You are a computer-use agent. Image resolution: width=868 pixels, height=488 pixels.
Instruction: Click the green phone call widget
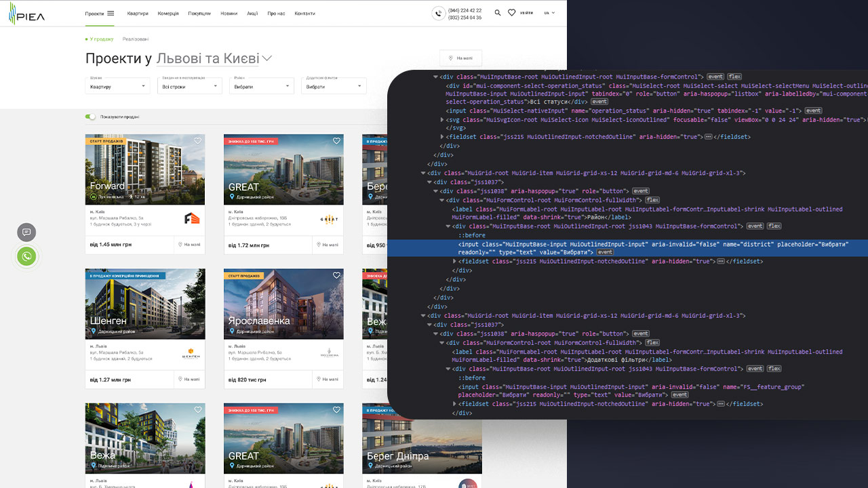tap(26, 256)
